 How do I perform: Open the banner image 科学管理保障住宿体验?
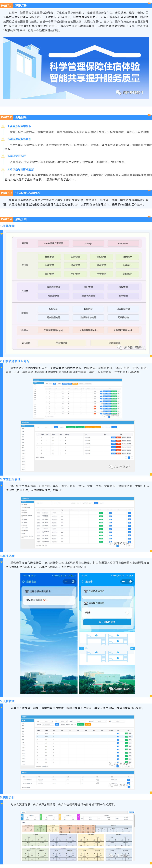click(76, 68)
